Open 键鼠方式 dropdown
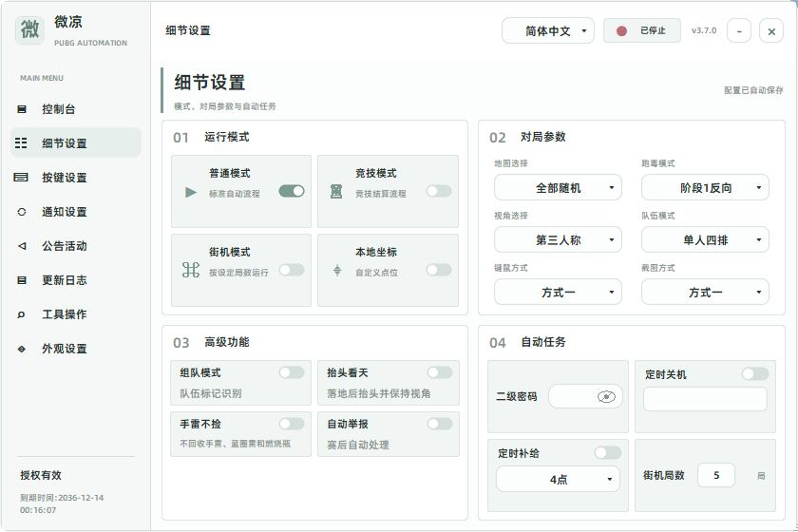Image resolution: width=798 pixels, height=532 pixels. click(558, 293)
